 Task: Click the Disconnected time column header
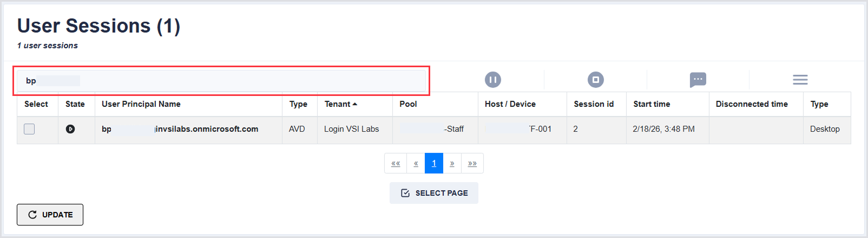coord(752,104)
